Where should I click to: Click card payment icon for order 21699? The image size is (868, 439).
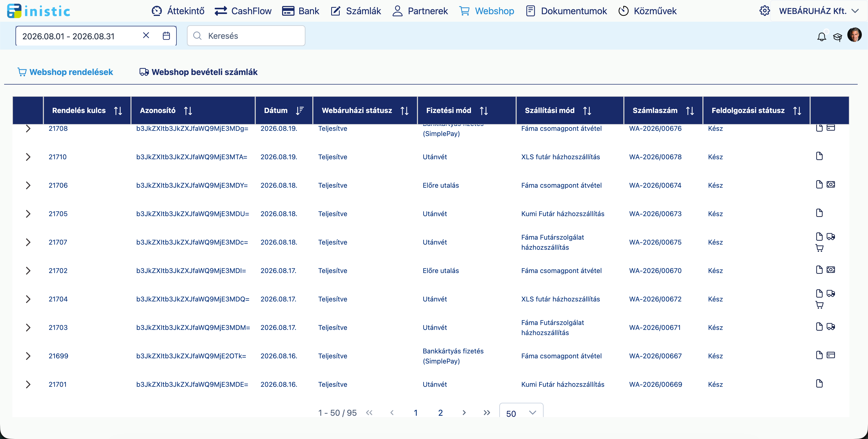pyautogui.click(x=831, y=355)
